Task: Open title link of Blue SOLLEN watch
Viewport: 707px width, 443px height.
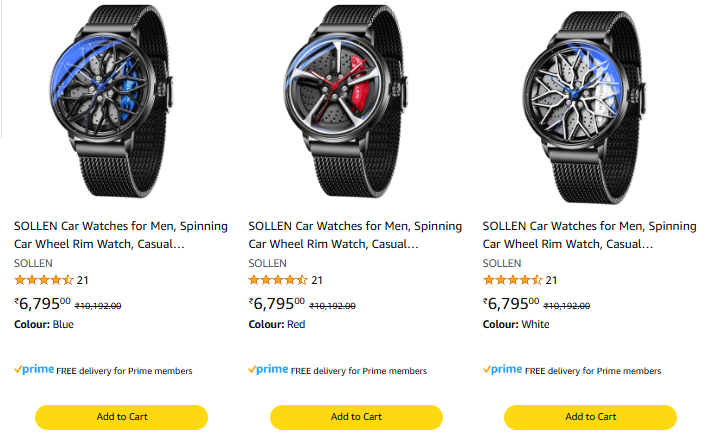Action: click(121, 235)
